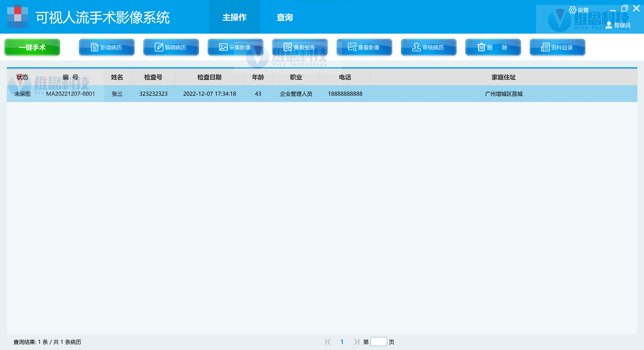The height and width of the screenshot is (350, 644).
Task: Click the 管理员 user icon
Action: (609, 25)
